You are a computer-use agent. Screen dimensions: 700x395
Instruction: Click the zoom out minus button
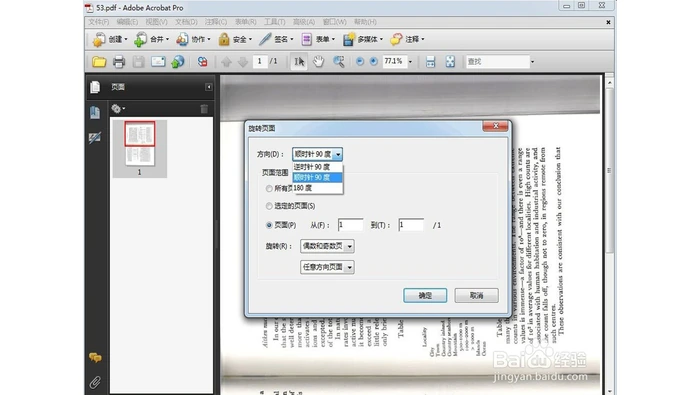click(x=360, y=62)
